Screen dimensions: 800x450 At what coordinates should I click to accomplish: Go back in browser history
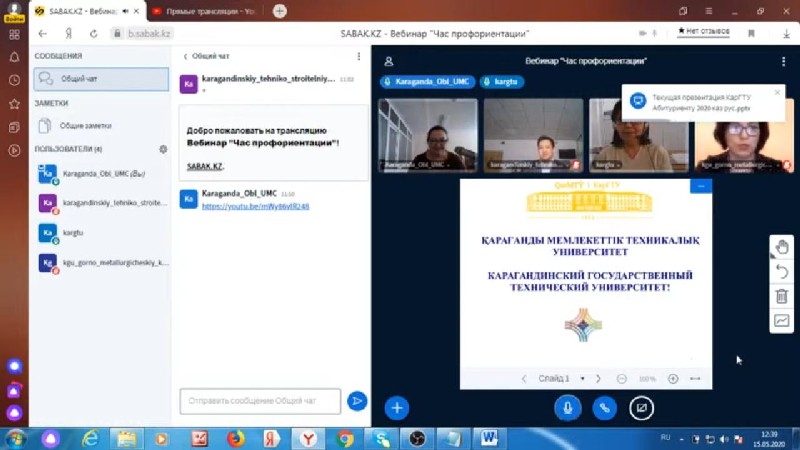[x=43, y=34]
